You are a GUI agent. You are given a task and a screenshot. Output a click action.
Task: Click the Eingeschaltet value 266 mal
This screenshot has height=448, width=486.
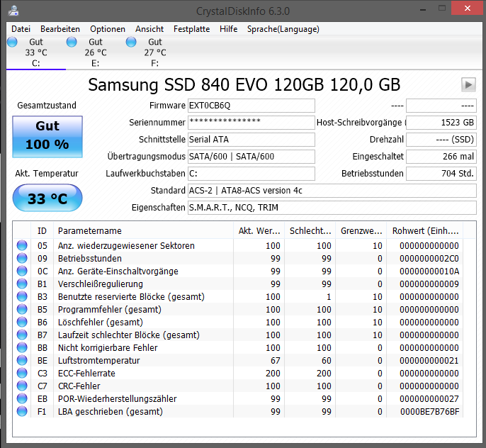441,156
